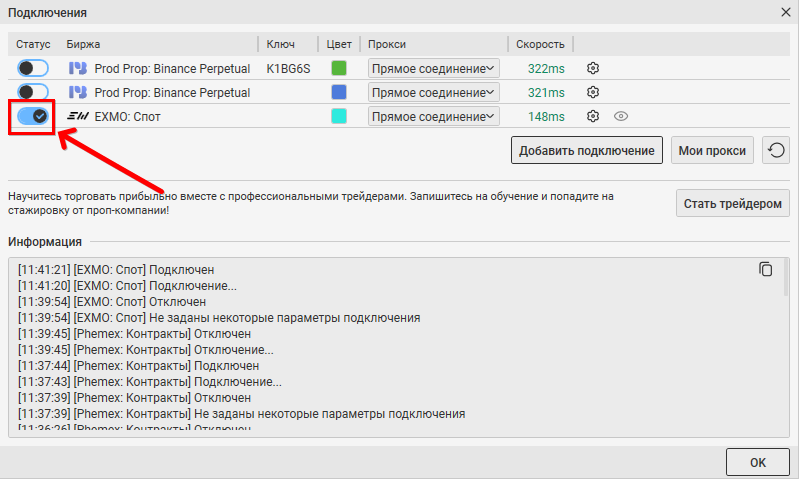Disable the EXMO: Спот connection toggle
The image size is (799, 479).
[x=33, y=116]
